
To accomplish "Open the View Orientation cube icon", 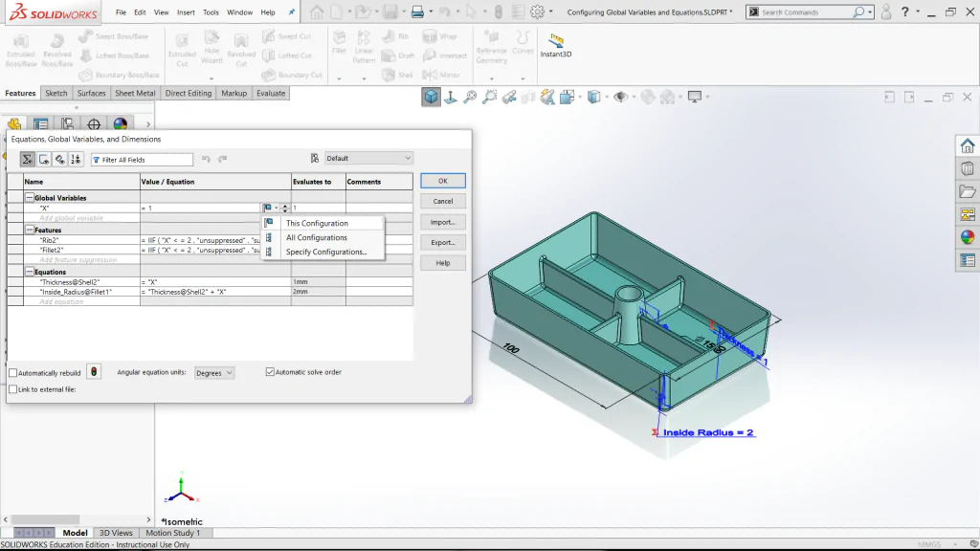I will pos(568,97).
